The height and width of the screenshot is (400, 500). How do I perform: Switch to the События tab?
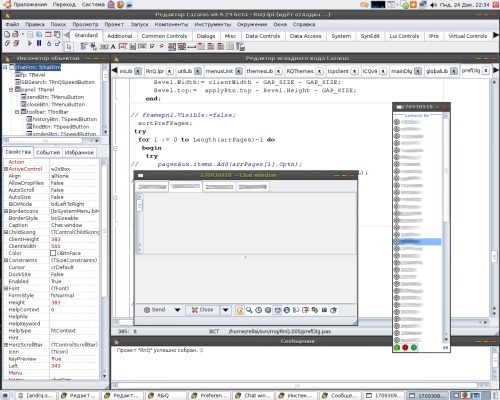pyautogui.click(x=48, y=152)
